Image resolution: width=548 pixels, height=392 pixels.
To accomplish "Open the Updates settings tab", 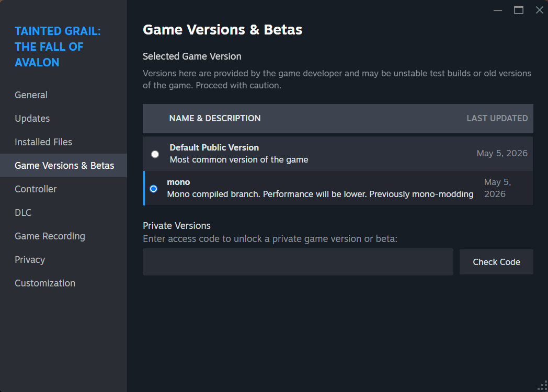I will [x=63, y=119].
